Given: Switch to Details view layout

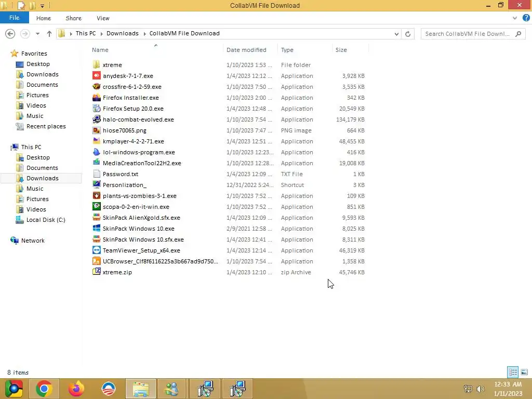Looking at the screenshot, I should click(513, 372).
